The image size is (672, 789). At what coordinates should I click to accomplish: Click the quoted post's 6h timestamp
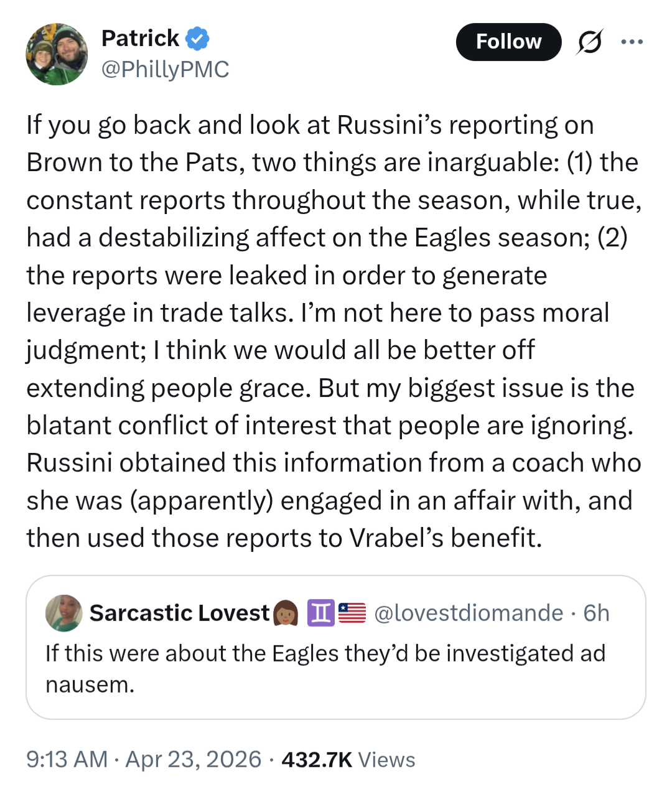[x=596, y=613]
